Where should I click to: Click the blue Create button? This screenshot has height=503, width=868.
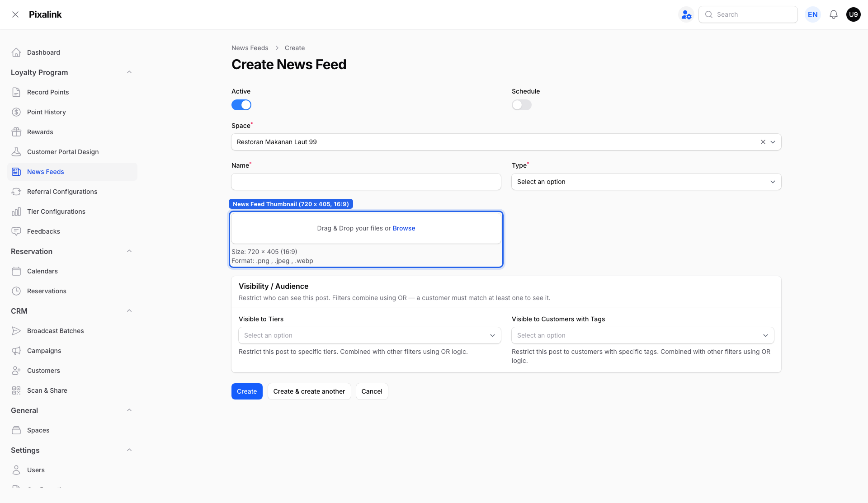[247, 391]
